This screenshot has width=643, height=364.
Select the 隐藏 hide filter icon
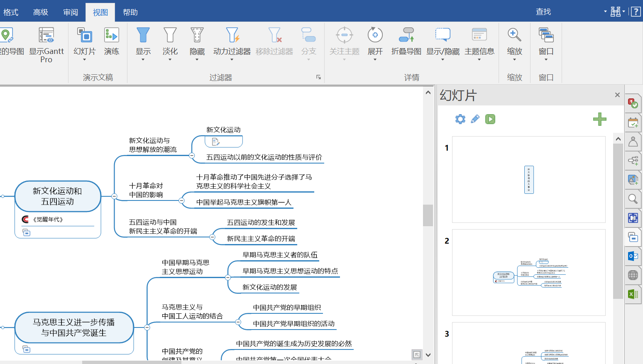[197, 35]
